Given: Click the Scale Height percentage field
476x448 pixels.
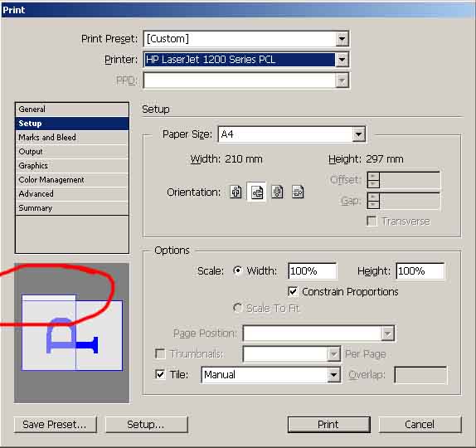Looking at the screenshot, I should tap(420, 271).
